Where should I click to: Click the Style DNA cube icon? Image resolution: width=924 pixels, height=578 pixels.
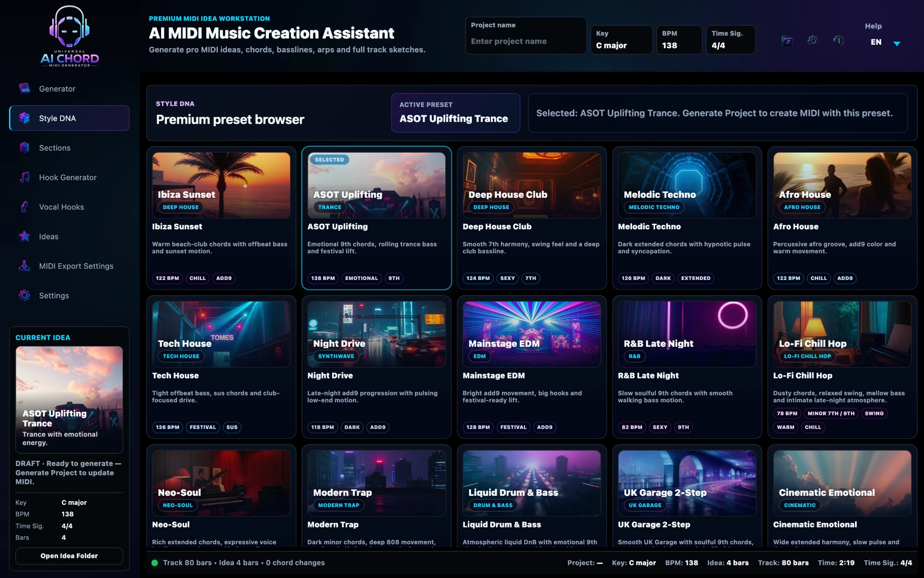coord(24,118)
